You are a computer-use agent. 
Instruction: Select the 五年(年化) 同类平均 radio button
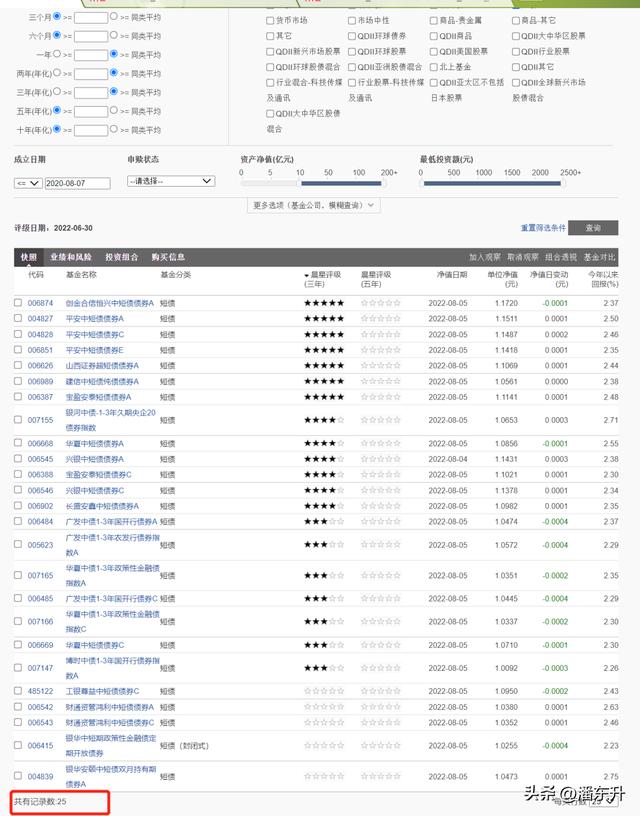pyautogui.click(x=113, y=110)
